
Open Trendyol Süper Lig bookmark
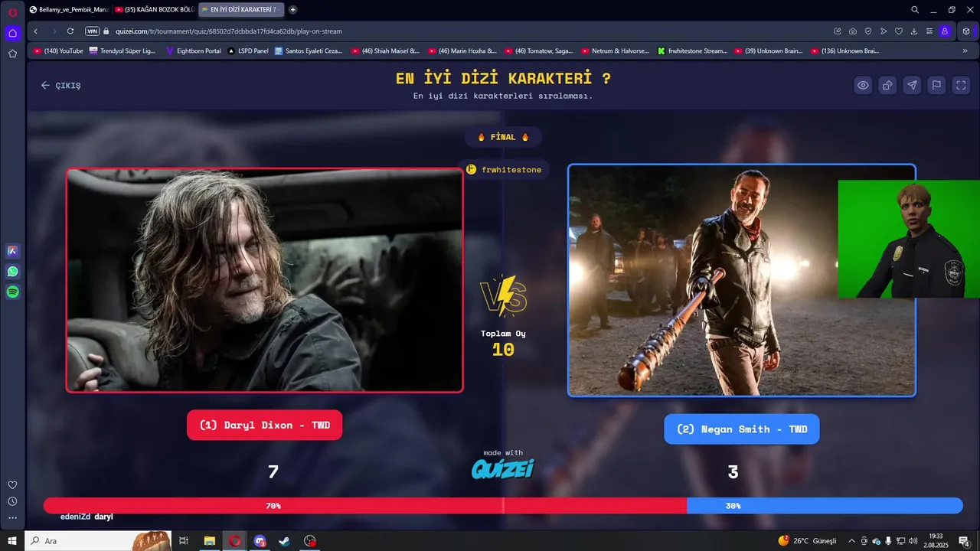click(122, 51)
